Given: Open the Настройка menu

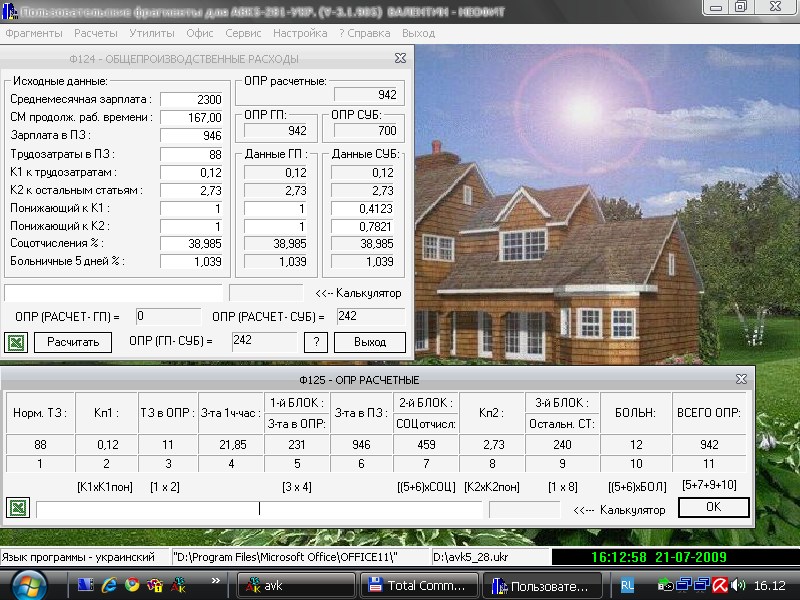Looking at the screenshot, I should point(299,33).
